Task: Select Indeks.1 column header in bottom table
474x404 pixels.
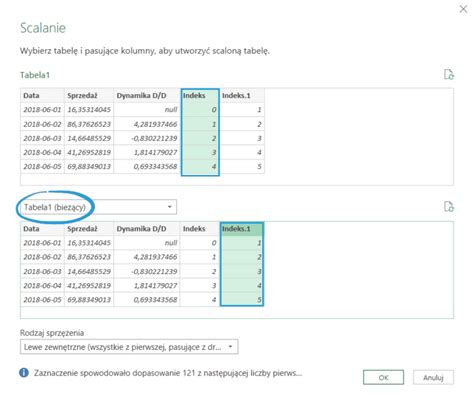Action: [242, 229]
